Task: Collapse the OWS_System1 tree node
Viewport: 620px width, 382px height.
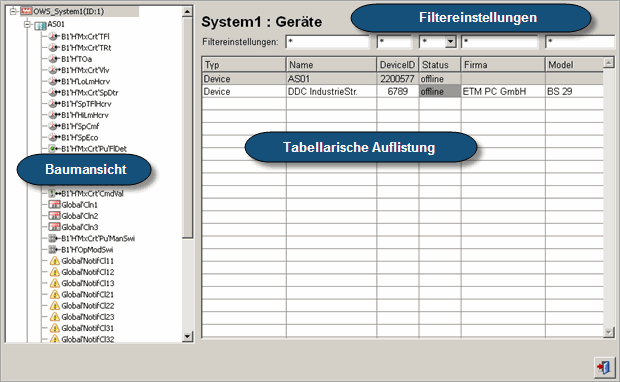Action: pos(13,11)
